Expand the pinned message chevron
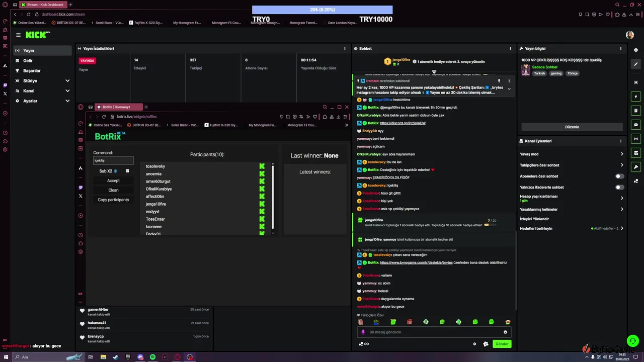The width and height of the screenshot is (644, 362). 509,89
